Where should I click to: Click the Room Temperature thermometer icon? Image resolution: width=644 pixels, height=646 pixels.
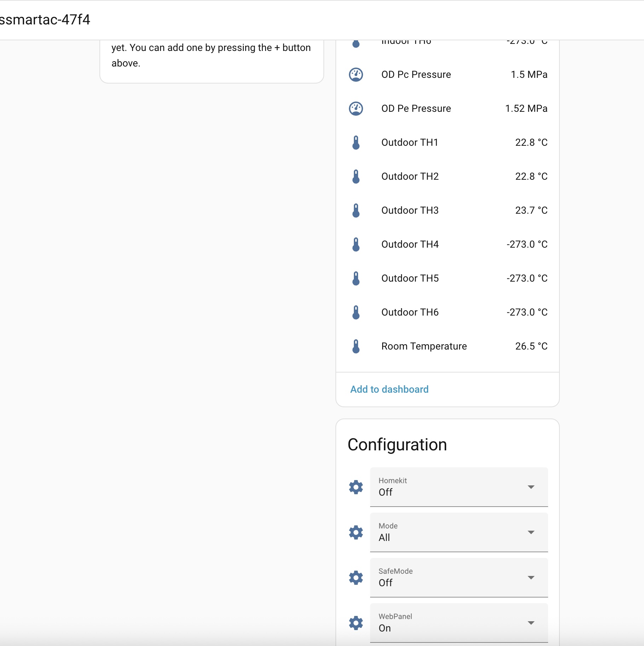pos(356,346)
